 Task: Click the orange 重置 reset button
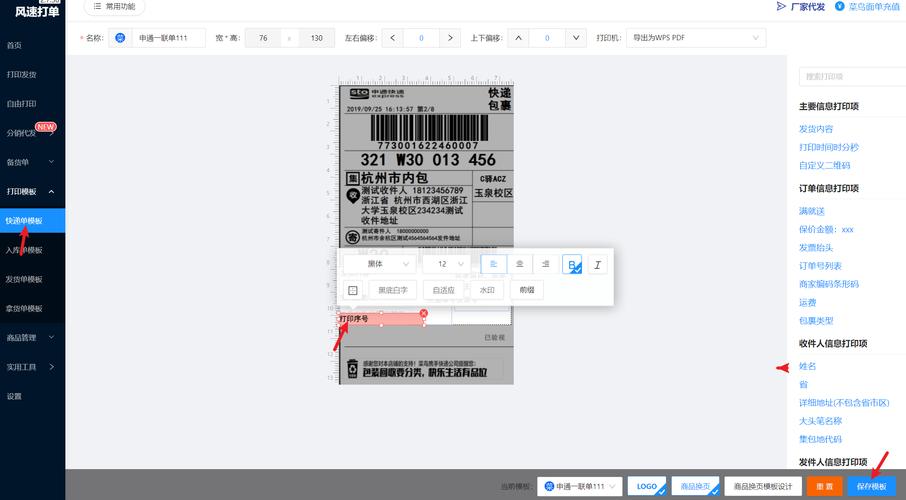[825, 486]
